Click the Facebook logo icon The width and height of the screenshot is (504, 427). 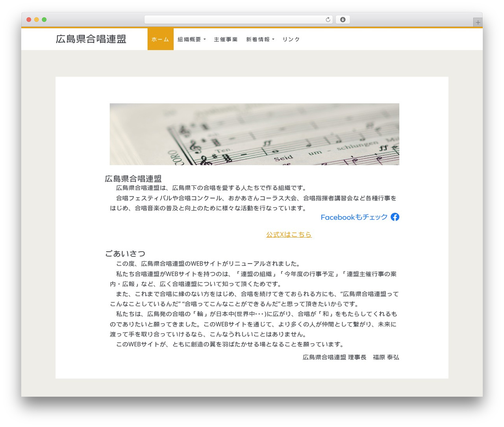[x=395, y=217]
